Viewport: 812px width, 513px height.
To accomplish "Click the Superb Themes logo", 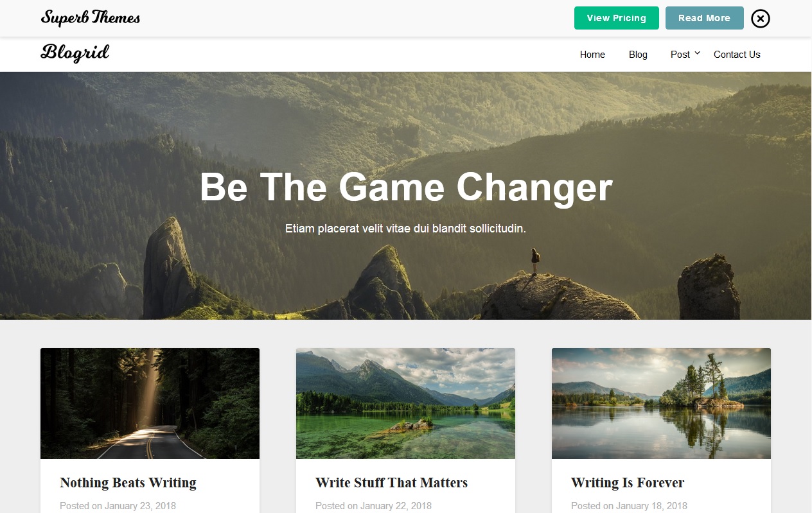I will [91, 18].
